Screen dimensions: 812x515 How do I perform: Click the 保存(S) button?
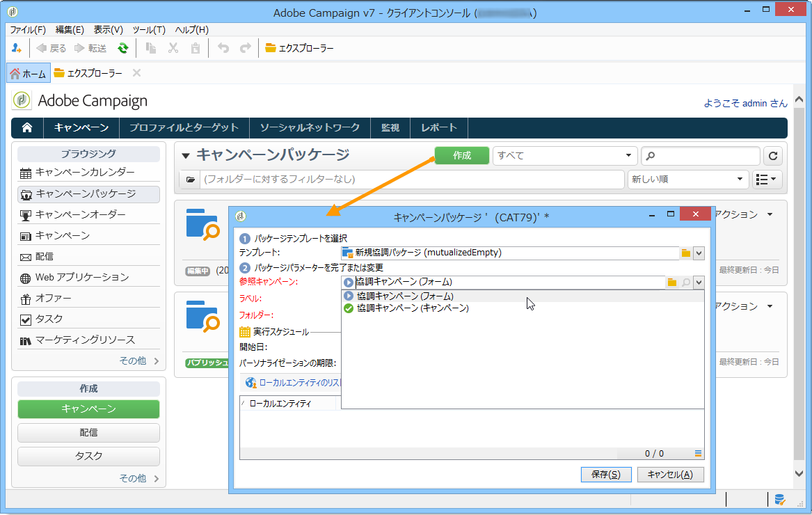(606, 475)
